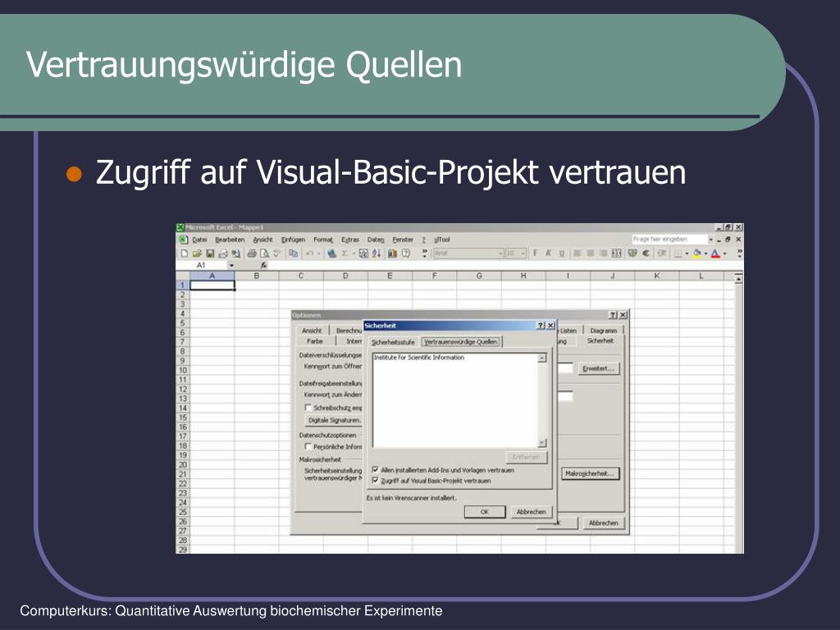The image size is (840, 630).
Task: Open the Einfügen menu
Action: point(293,240)
